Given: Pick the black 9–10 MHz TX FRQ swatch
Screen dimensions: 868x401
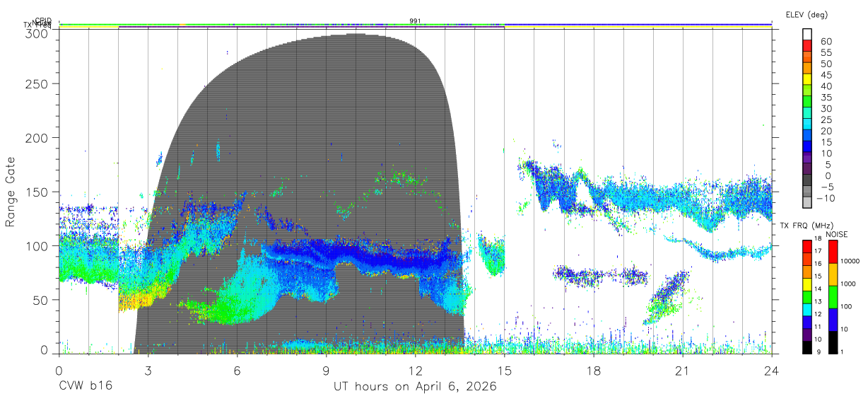Looking at the screenshot, I should click(807, 346).
